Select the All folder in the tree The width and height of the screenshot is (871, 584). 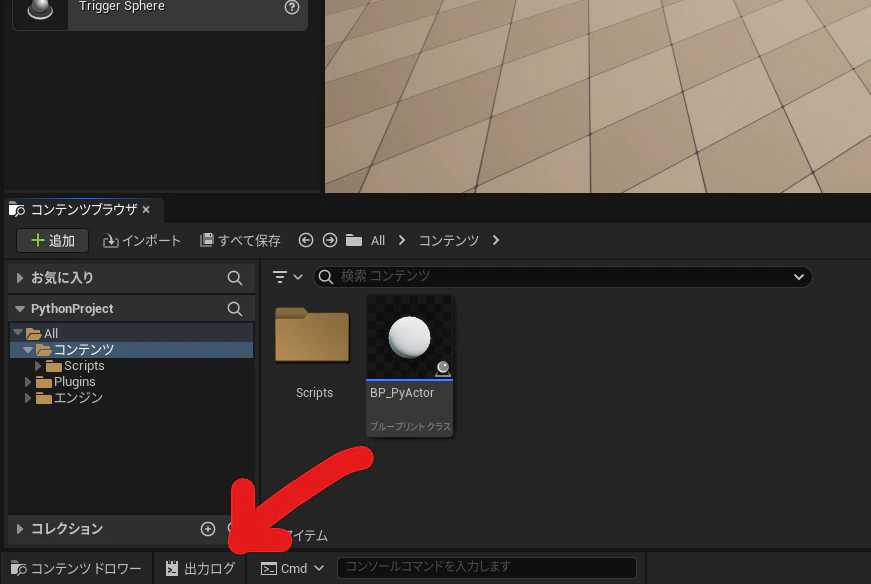coord(51,333)
